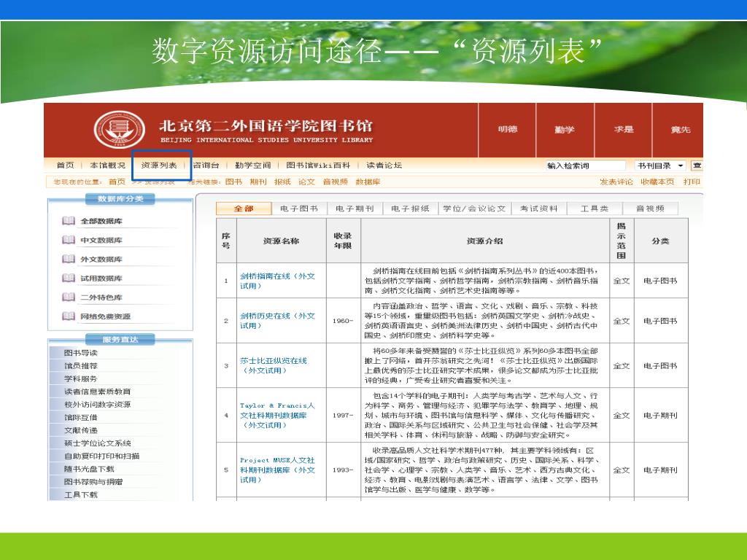Open 文献传递 service link
Viewport: 747px width, 560px height.
[80, 430]
